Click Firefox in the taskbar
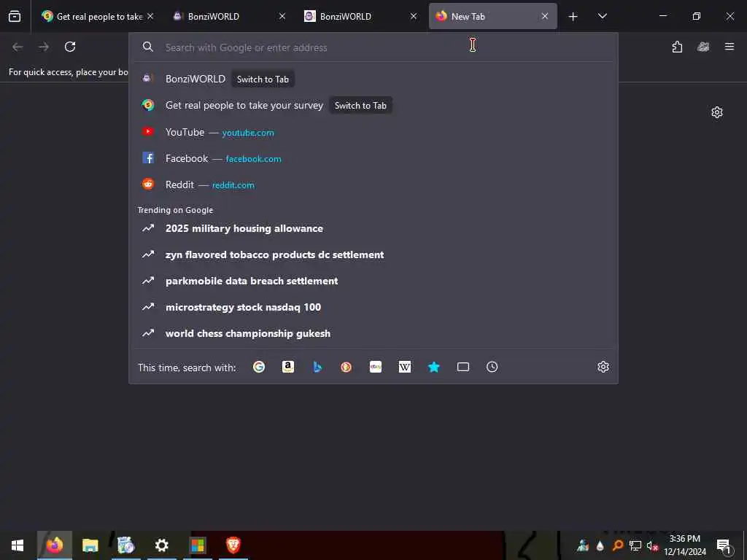 pos(54,545)
